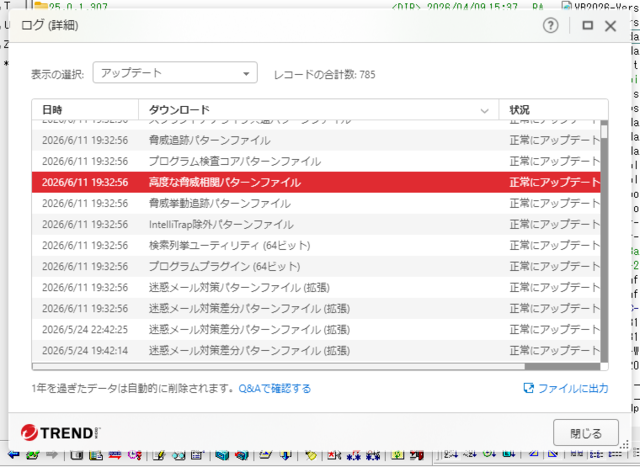Click the レコードの合計数: 785 label

[324, 75]
